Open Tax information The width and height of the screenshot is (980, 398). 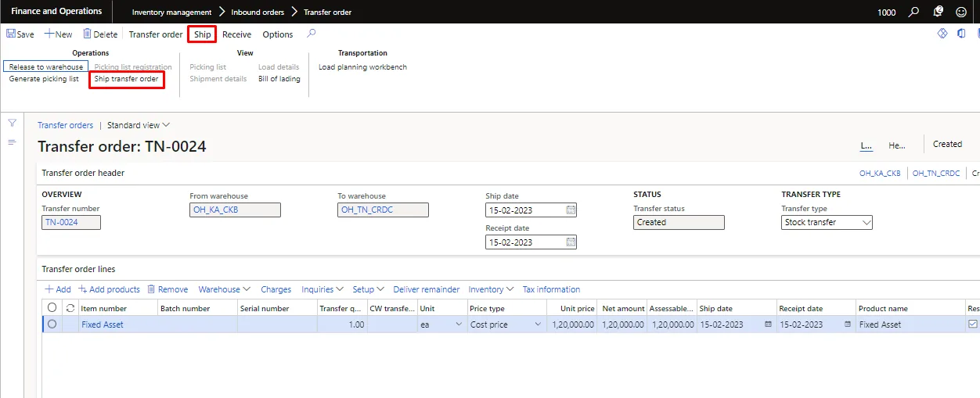[x=552, y=289]
